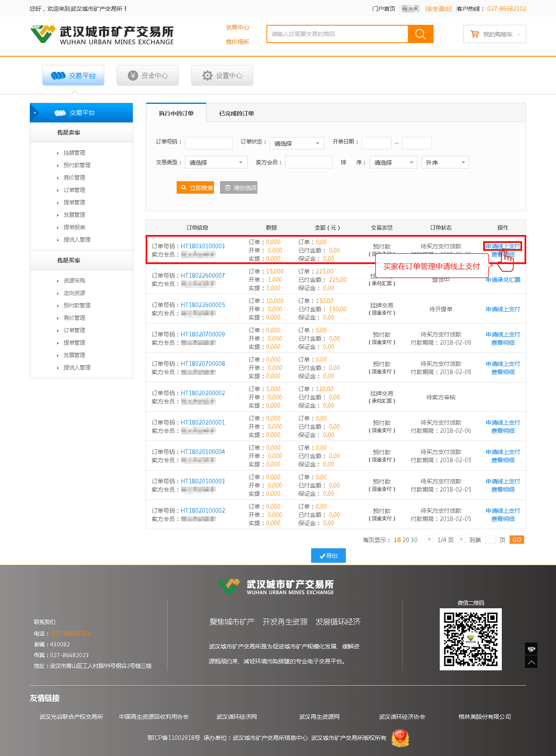Click the 导出 export button
Image resolution: width=556 pixels, height=756 pixels.
pyautogui.click(x=328, y=555)
